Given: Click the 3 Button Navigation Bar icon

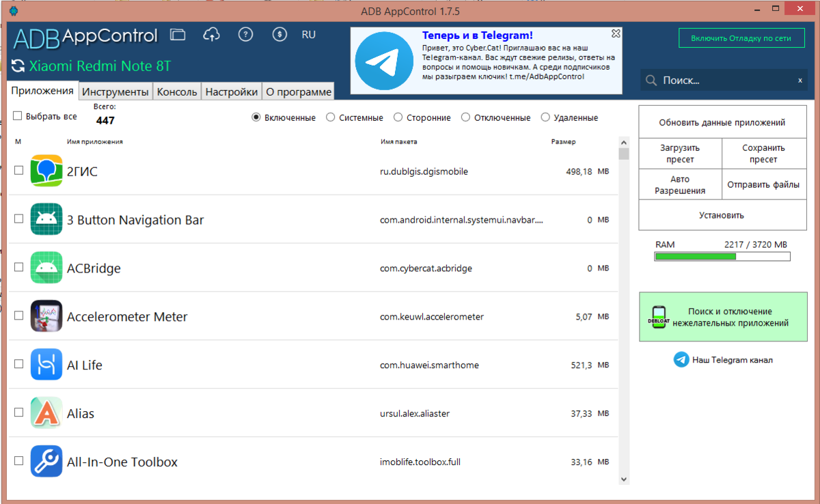Looking at the screenshot, I should tap(46, 220).
